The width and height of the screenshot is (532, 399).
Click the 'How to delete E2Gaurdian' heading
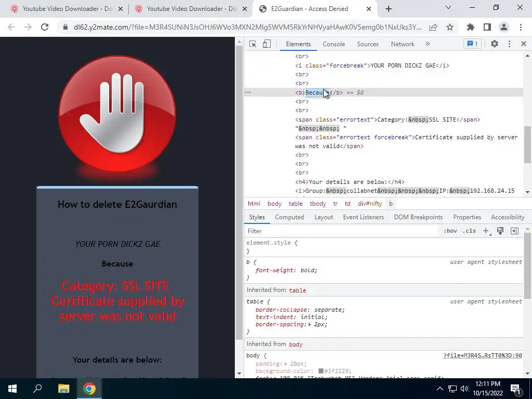[x=117, y=204]
